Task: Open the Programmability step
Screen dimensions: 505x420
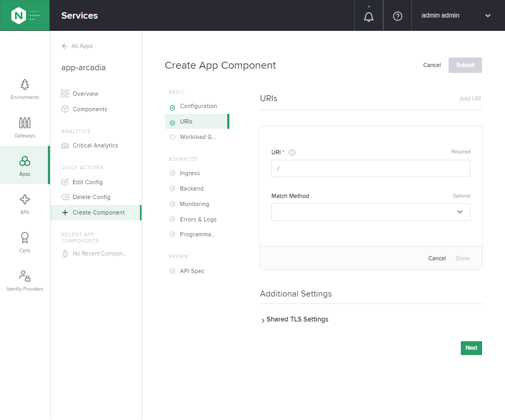Action: pos(197,234)
